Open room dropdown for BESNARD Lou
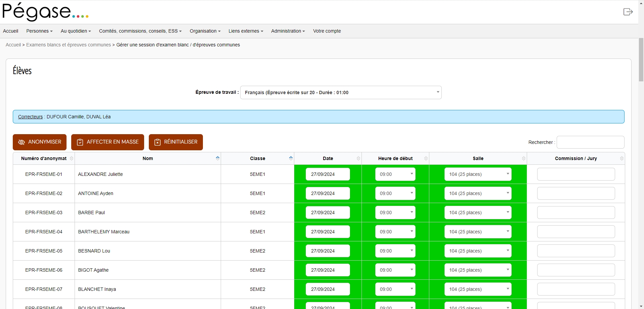This screenshot has height=309, width=644. 478,251
